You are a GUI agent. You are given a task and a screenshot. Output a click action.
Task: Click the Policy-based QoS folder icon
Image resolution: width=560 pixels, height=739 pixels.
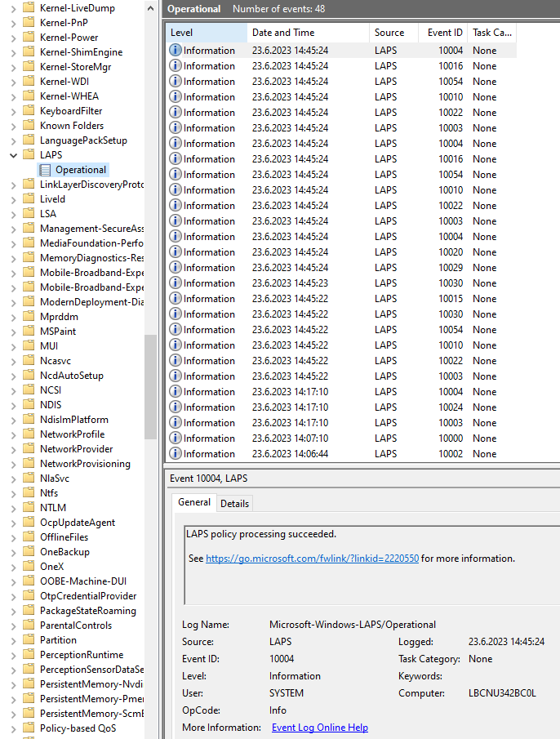click(29, 728)
